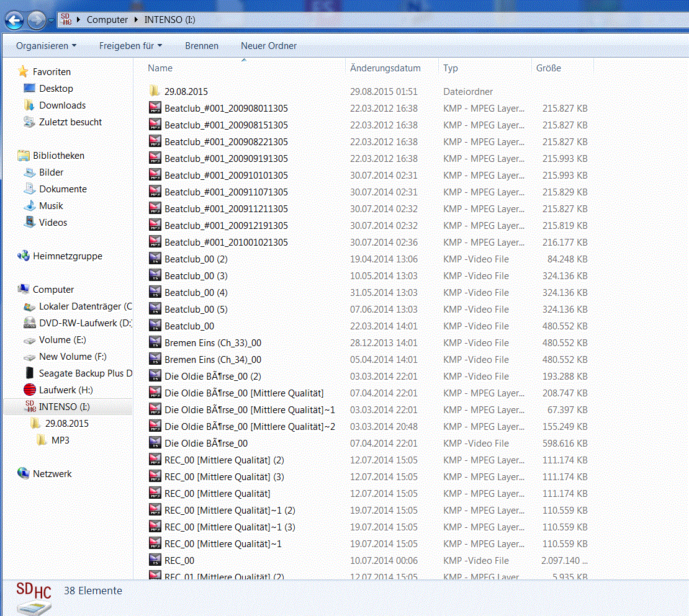
Task: Click the 38 Elemente status text
Action: point(93,591)
